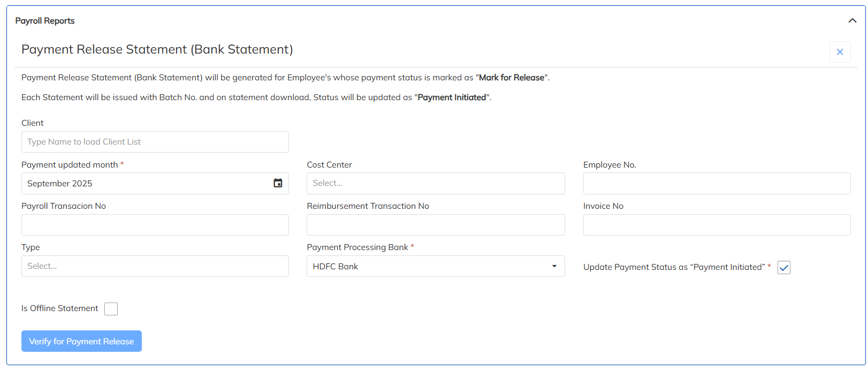Screen dimensions: 868x370
Task: Click the Update Payment Status label text
Action: tap(674, 267)
